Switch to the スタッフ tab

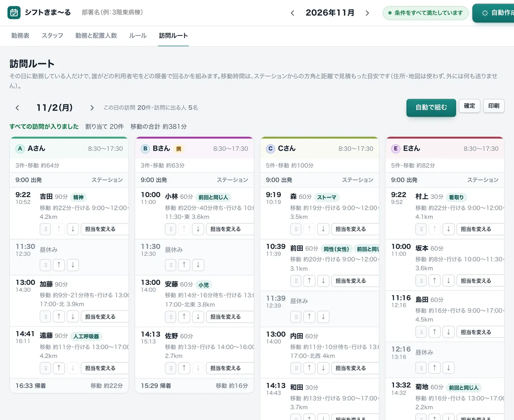[x=52, y=36]
